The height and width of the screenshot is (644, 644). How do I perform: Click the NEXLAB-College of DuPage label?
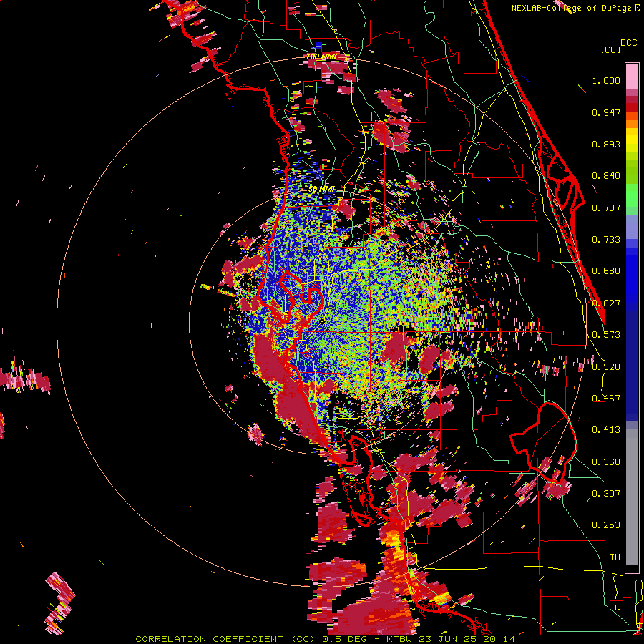(572, 8)
